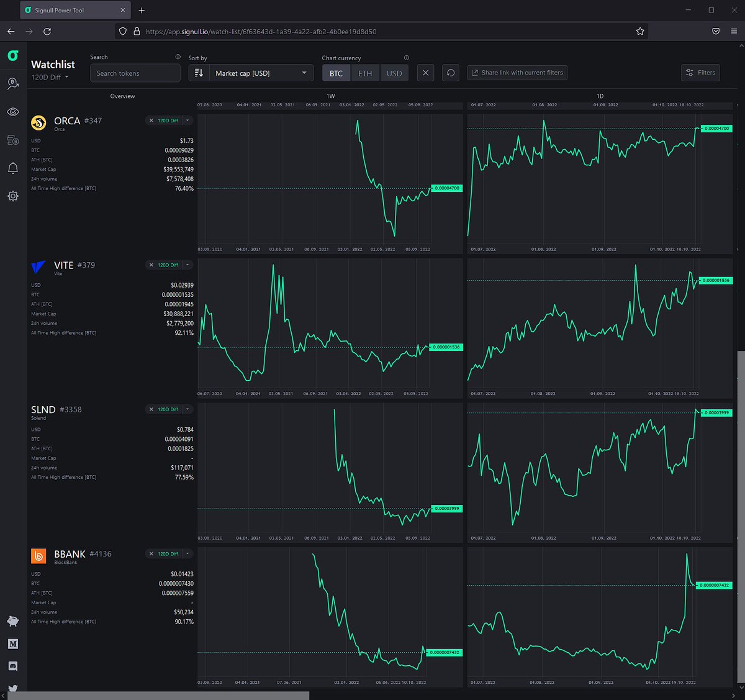Click the piggy bank sidebar icon
Screen dimensions: 745x700
click(12, 621)
